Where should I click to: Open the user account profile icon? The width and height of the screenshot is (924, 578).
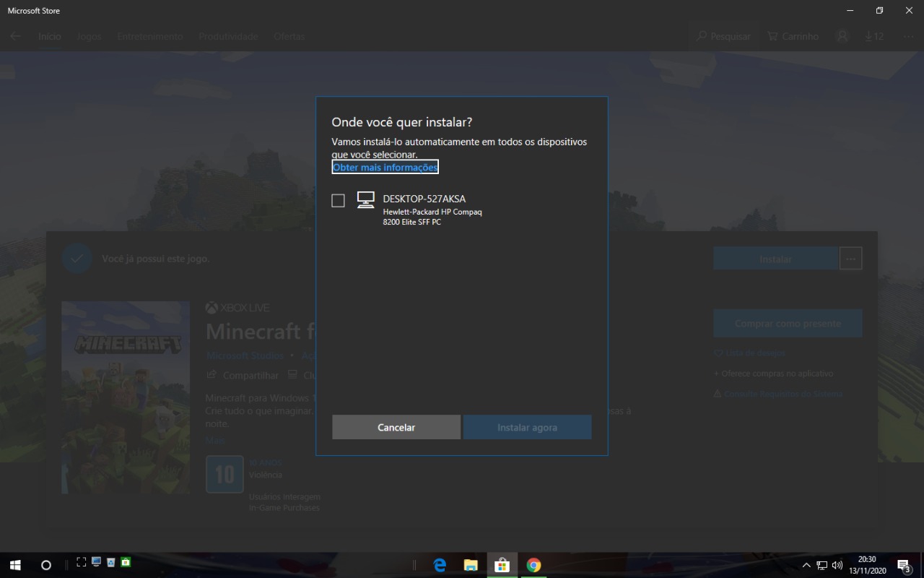coord(842,36)
